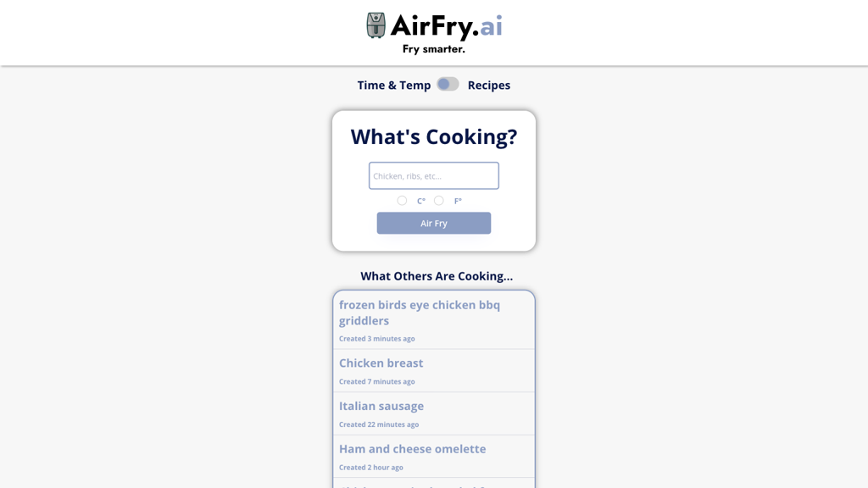Click the 'Fry smarter.' tagline

(433, 49)
